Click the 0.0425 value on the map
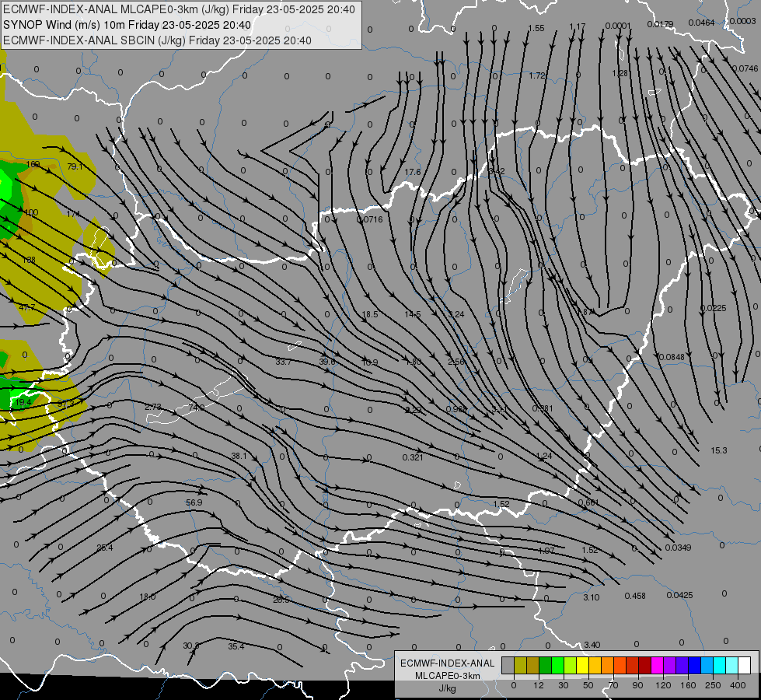761x700 pixels. (679, 595)
